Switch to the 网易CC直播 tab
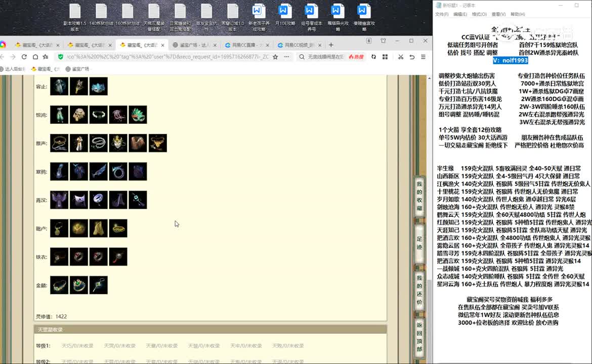Screen dimensions: 592x364 pyautogui.click(x=246, y=45)
